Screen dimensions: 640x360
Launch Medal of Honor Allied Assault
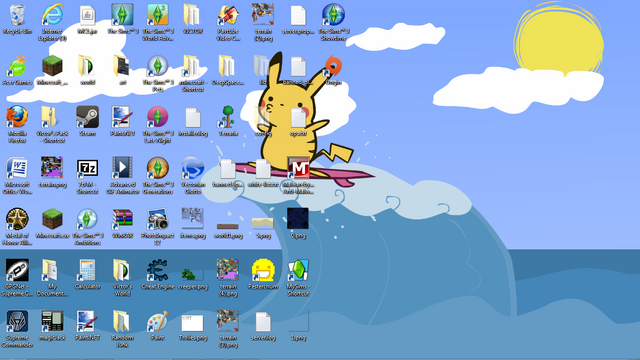point(17,220)
